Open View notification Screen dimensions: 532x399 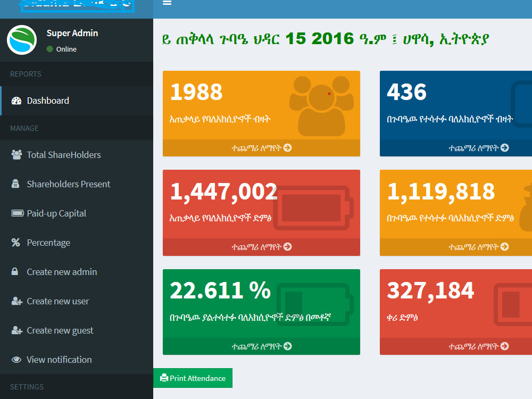click(x=77, y=360)
